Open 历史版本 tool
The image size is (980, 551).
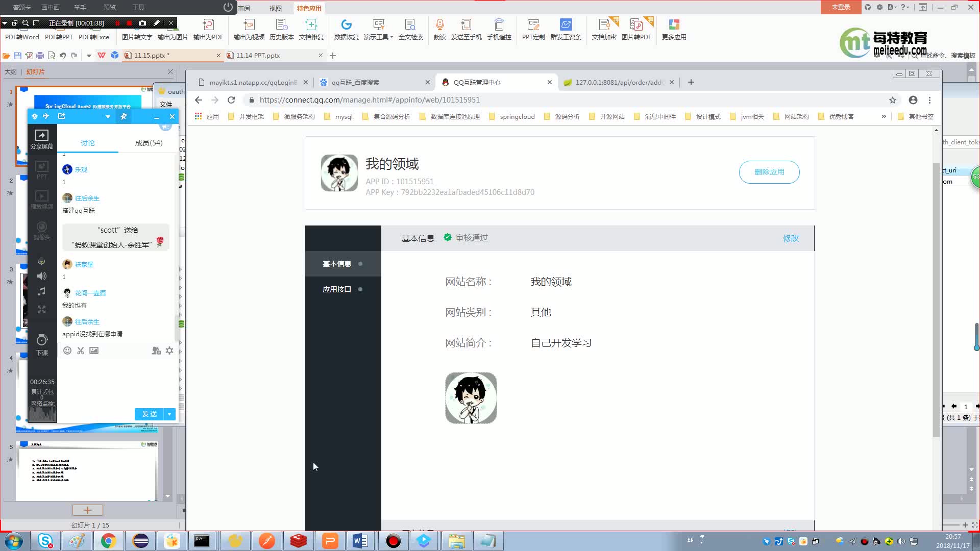282,30
